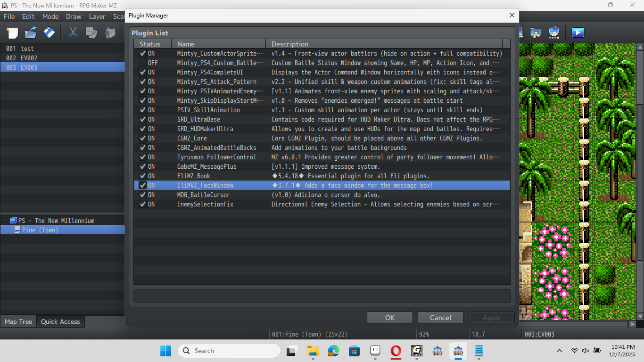Select the SRD_HUDMakerUltra plugin row
Image resolution: width=644 pixels, height=362 pixels.
(x=322, y=129)
